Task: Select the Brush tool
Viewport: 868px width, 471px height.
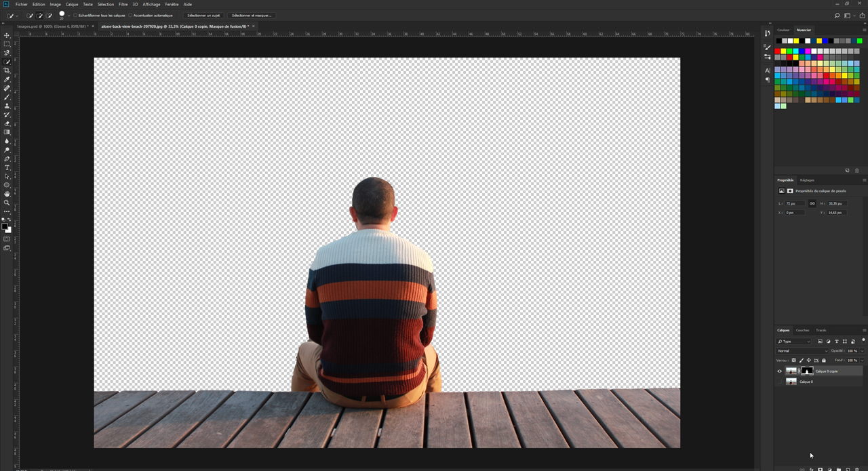Action: coord(7,97)
